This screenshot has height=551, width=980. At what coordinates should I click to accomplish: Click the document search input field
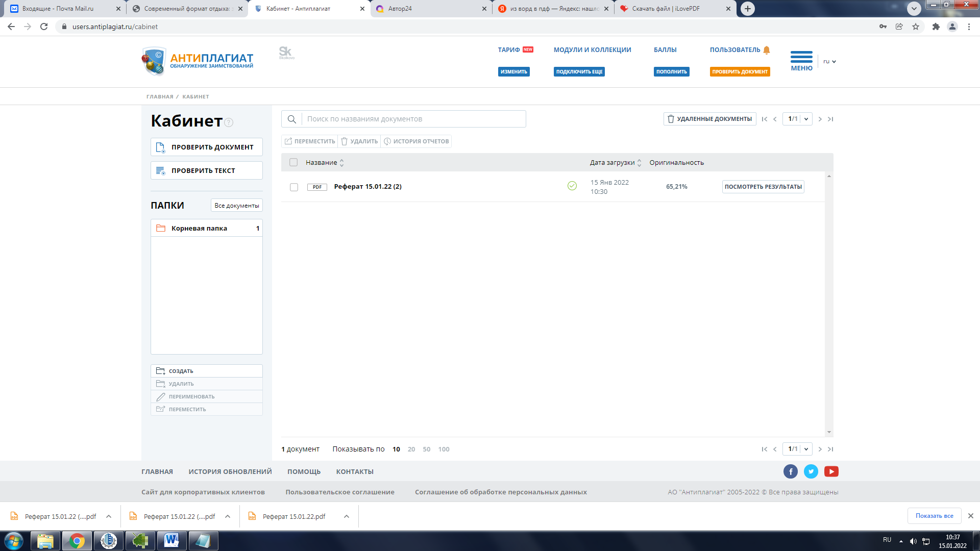(413, 119)
